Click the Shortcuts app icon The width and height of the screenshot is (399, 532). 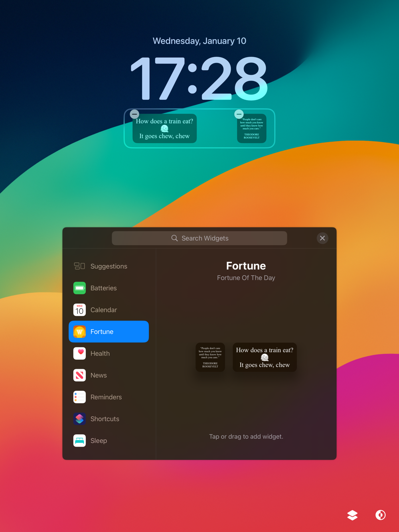79,419
